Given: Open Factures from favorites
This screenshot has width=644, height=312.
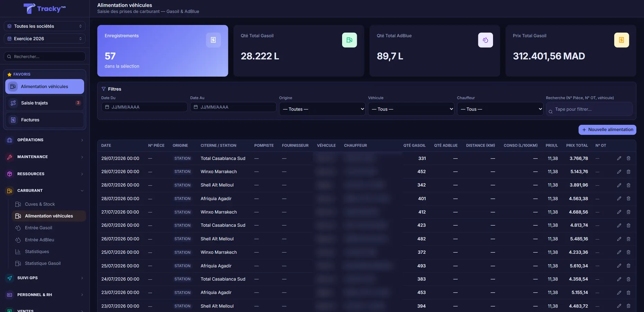Looking at the screenshot, I should (45, 120).
